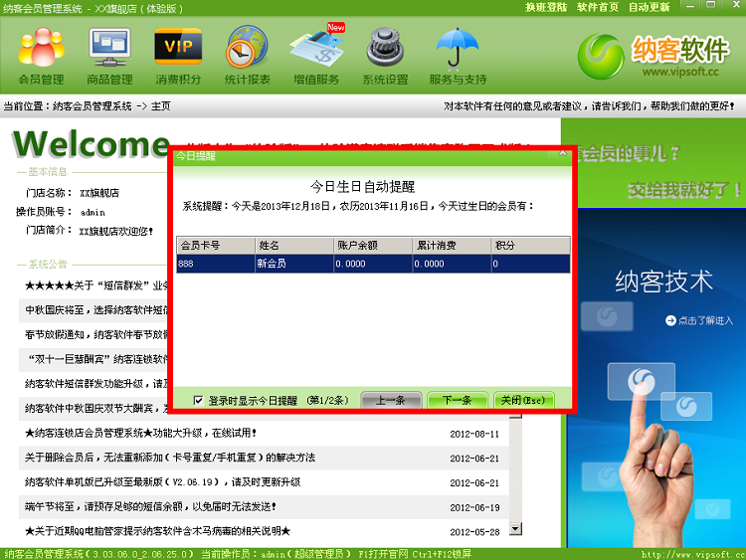Click F1打开官网 status bar text
The height and width of the screenshot is (560, 746).
pos(383,554)
